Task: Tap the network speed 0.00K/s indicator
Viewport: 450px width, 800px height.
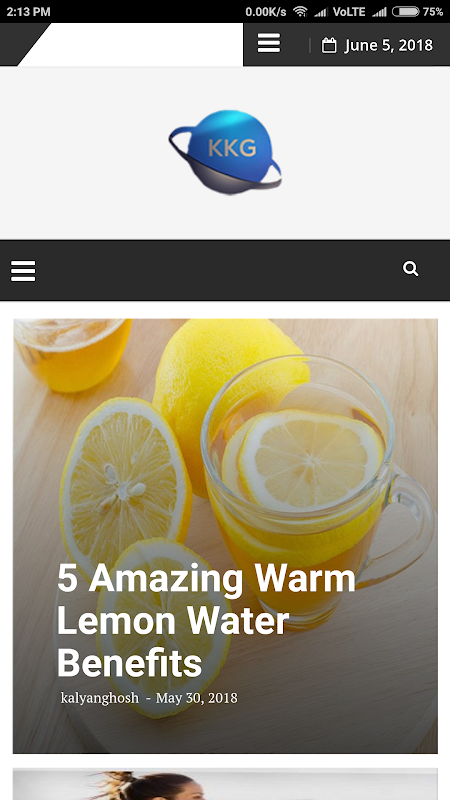Action: pyautogui.click(x=266, y=12)
